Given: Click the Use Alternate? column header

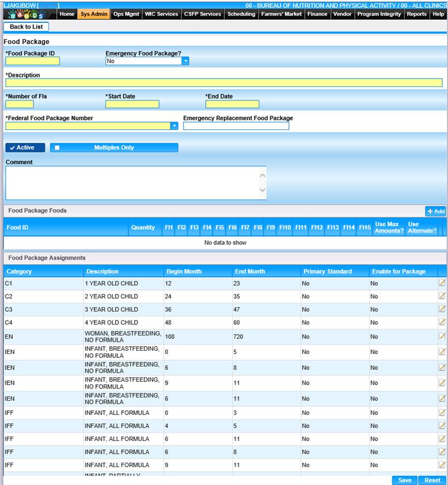Looking at the screenshot, I should (x=422, y=227).
